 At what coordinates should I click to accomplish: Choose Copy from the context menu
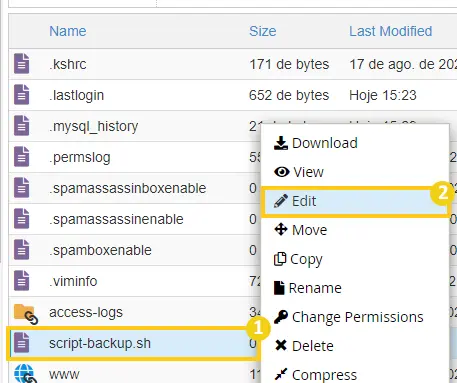(x=355, y=259)
